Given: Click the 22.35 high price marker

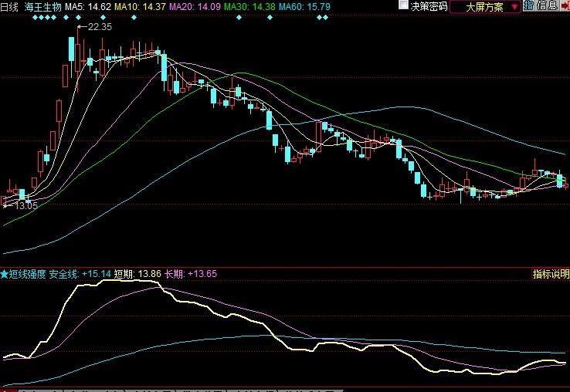Looking at the screenshot, I should 99,27.
